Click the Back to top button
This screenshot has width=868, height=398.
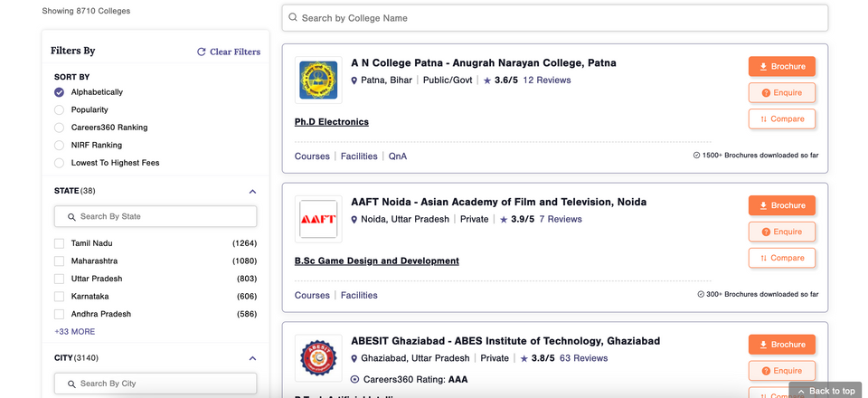826,390
